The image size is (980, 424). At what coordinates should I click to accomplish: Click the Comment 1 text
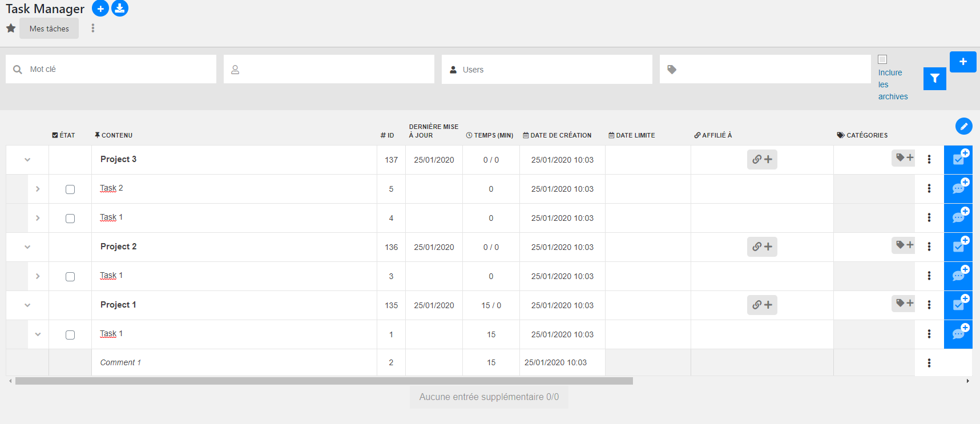click(x=120, y=362)
